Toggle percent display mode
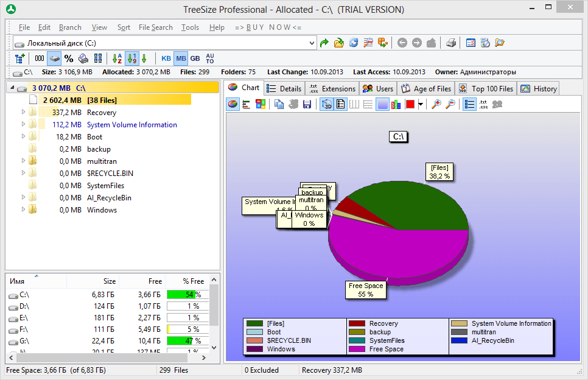 pos(69,58)
